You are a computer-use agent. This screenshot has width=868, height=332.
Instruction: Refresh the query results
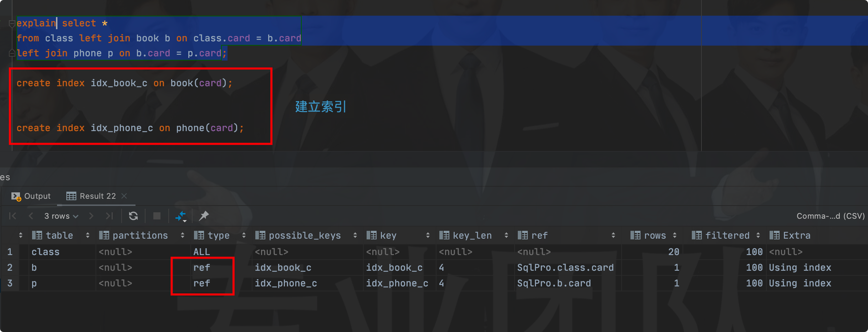click(133, 216)
